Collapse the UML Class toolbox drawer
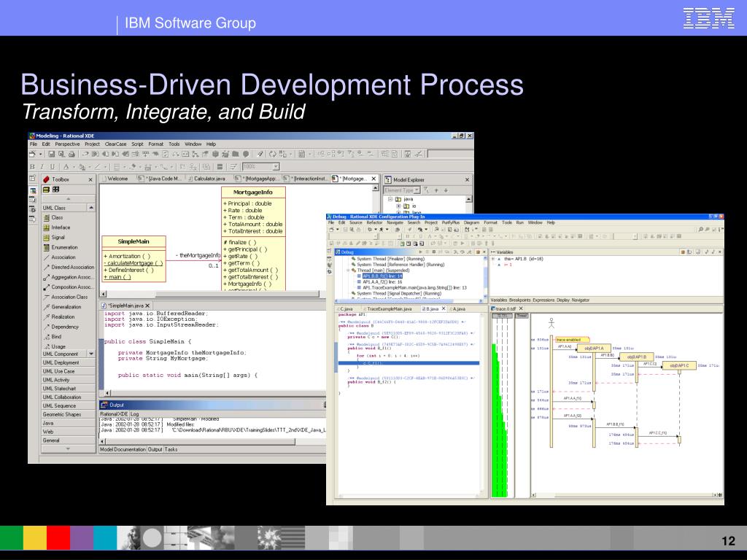Viewport: 747px width, 560px height. pos(91,208)
